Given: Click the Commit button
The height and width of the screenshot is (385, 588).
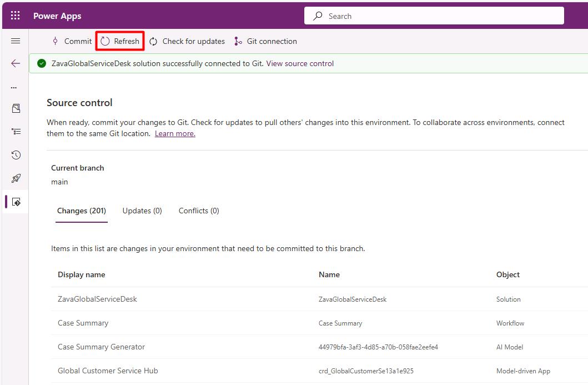Looking at the screenshot, I should click(x=72, y=41).
